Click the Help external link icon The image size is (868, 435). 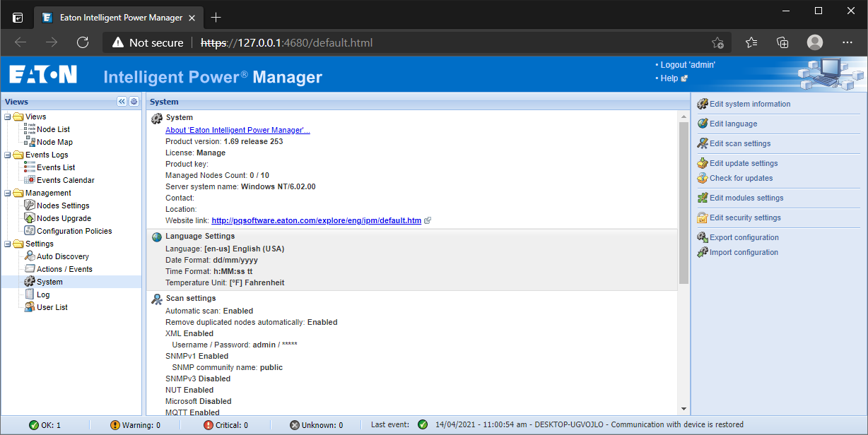(x=684, y=78)
